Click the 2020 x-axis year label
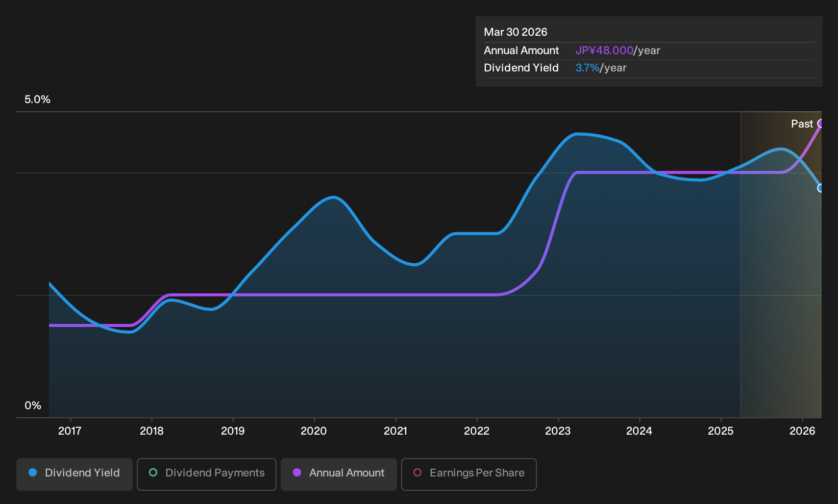Screen dimensions: 838x504 coord(314,431)
